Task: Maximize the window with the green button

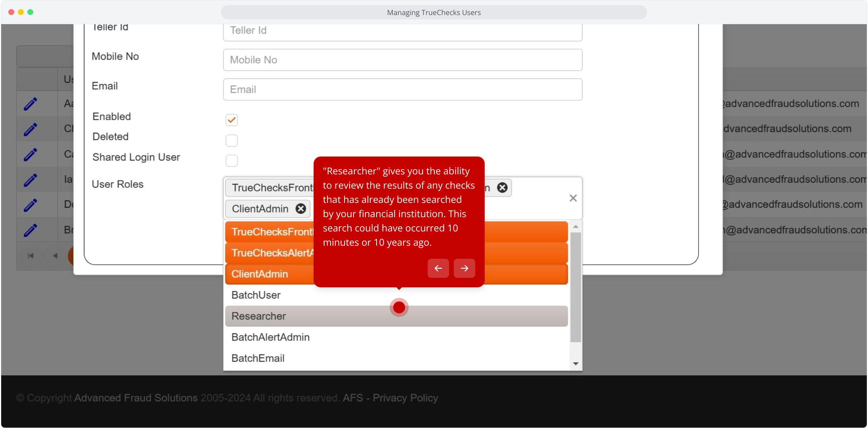Action: 30,12
